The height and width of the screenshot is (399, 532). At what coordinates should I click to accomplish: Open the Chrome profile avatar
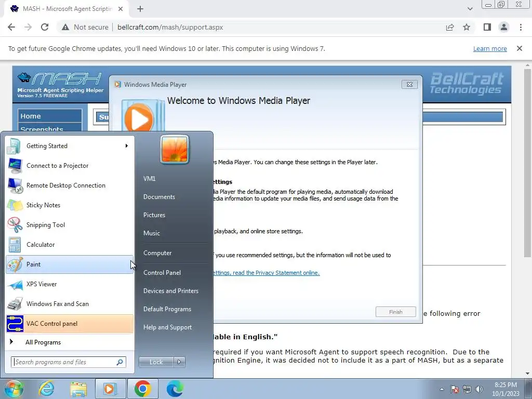[504, 27]
